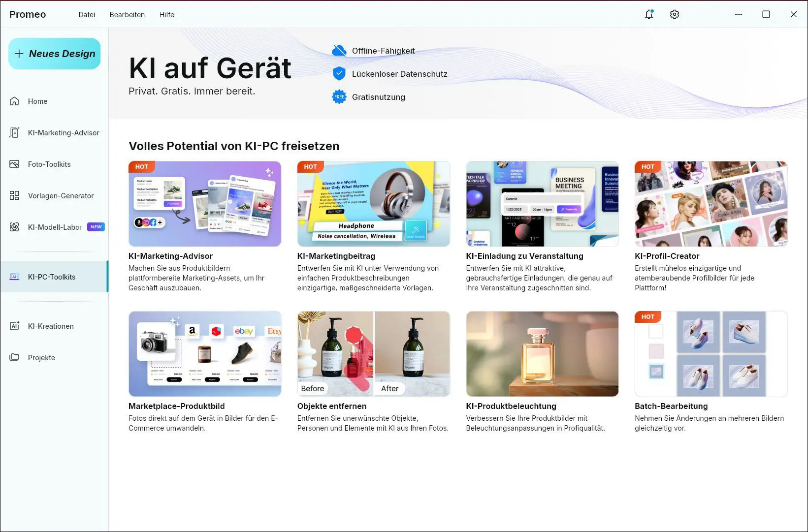This screenshot has width=808, height=532.
Task: Open the Projekte folder icon
Action: pyautogui.click(x=14, y=357)
